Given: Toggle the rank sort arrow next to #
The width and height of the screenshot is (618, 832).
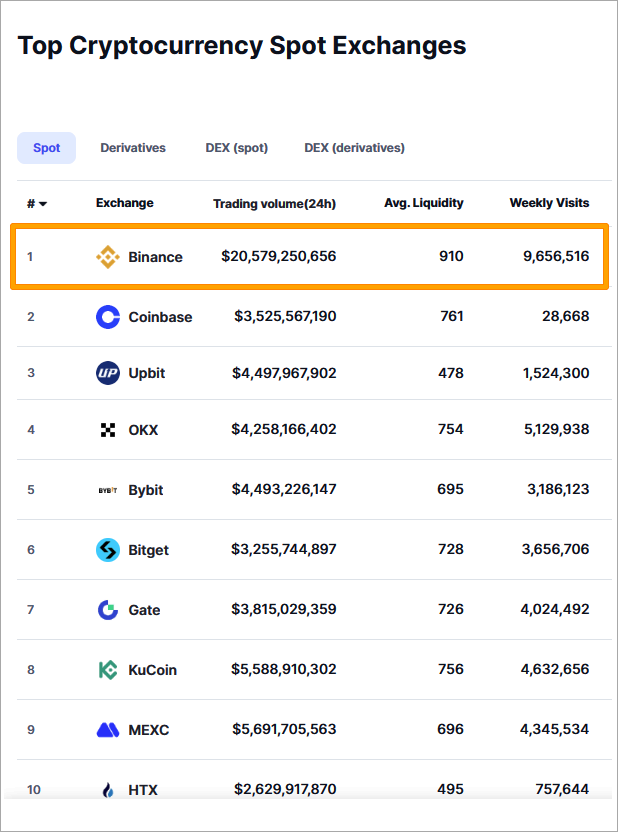Looking at the screenshot, I should pos(43,203).
